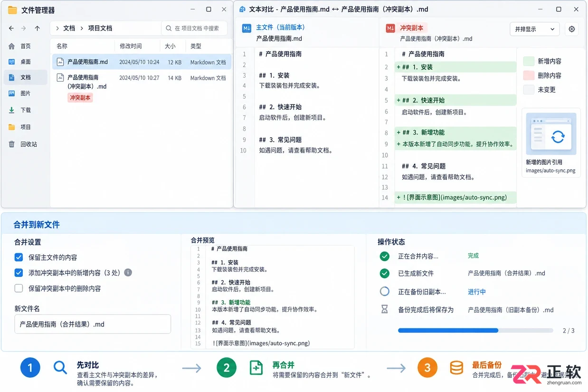Click the 首页 home icon

point(12,46)
